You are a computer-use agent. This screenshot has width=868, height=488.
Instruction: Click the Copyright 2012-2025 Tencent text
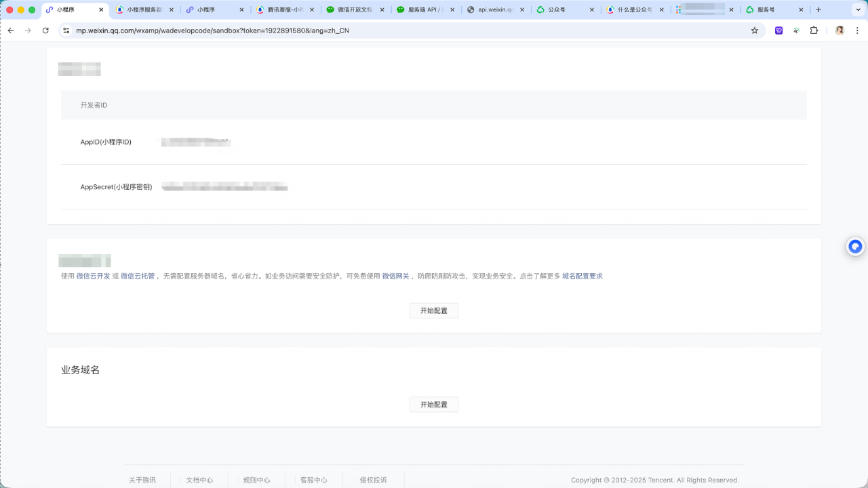tap(654, 480)
